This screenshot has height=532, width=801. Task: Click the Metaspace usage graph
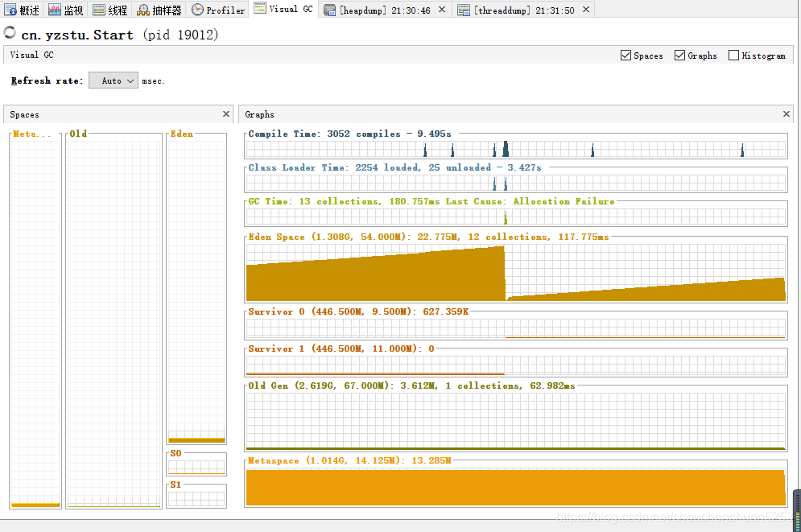516,487
